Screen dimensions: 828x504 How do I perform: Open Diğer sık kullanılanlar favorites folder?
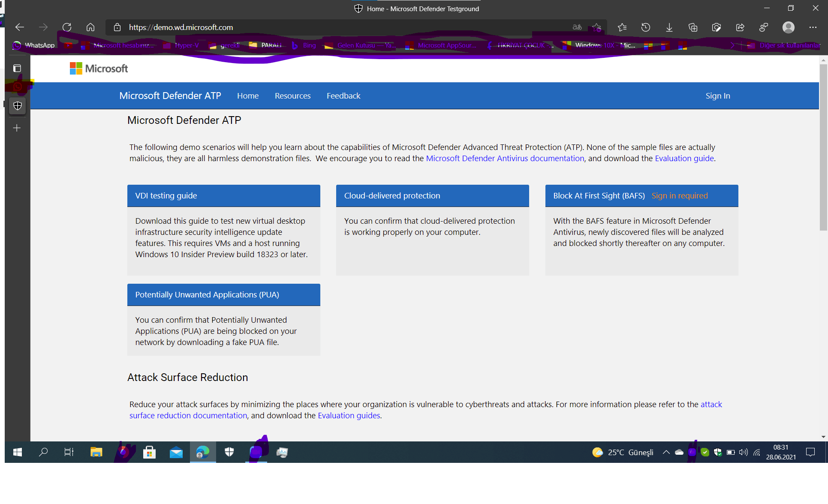[x=783, y=45]
